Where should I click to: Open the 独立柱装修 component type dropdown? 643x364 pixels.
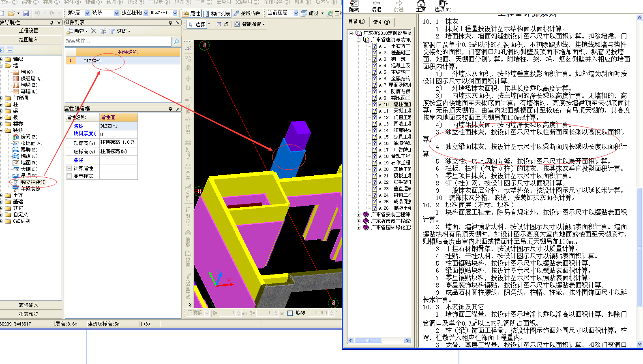pos(146,13)
